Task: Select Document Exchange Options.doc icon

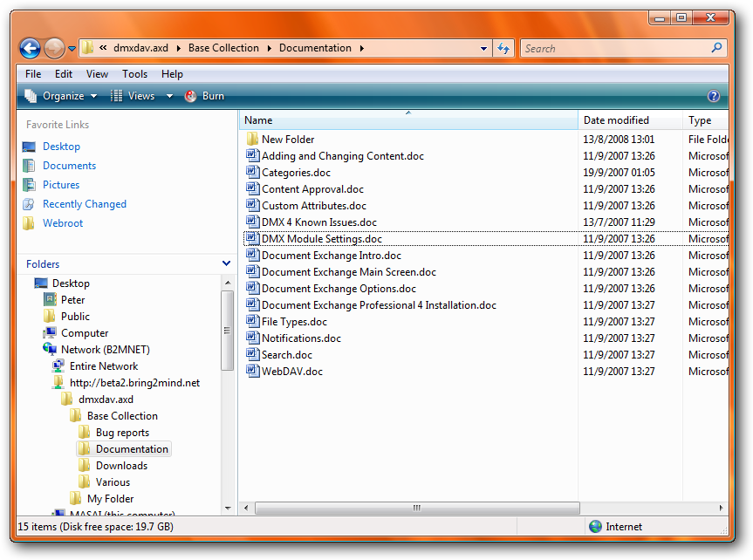Action: 253,288
